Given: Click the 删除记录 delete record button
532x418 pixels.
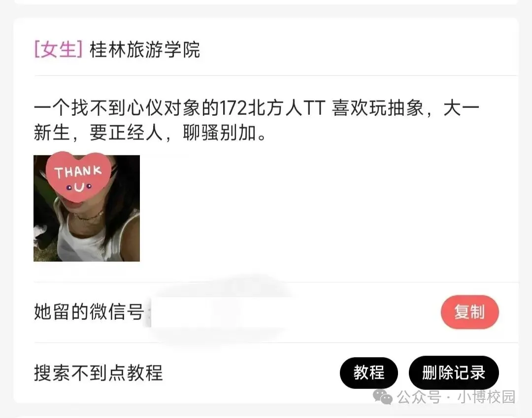Looking at the screenshot, I should [454, 373].
